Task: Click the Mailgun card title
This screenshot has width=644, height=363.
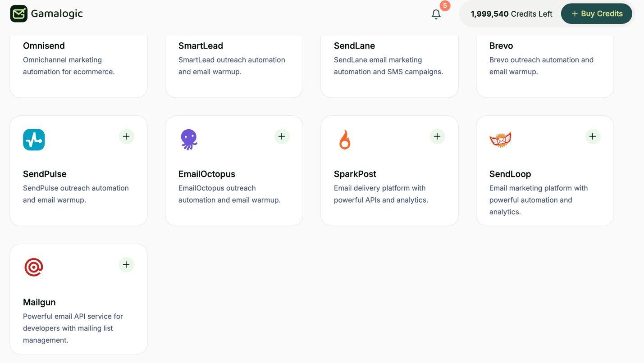Action: (39, 302)
